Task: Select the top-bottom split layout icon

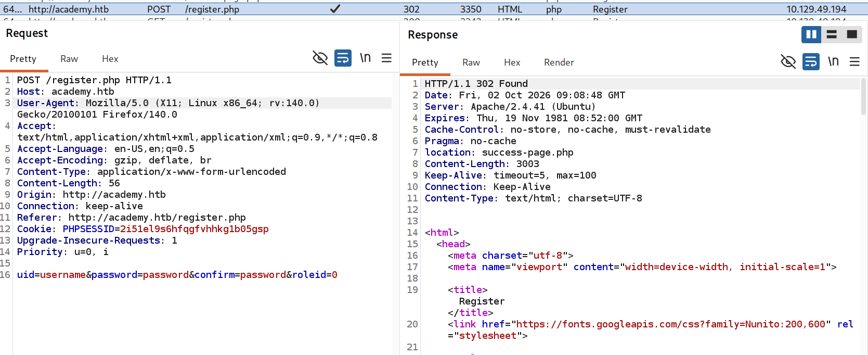Action: [832, 34]
